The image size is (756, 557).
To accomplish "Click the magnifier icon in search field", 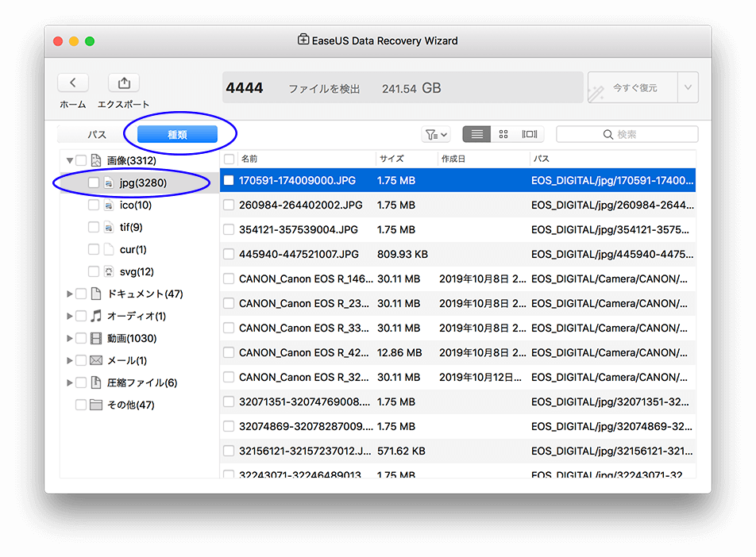I will [x=608, y=134].
